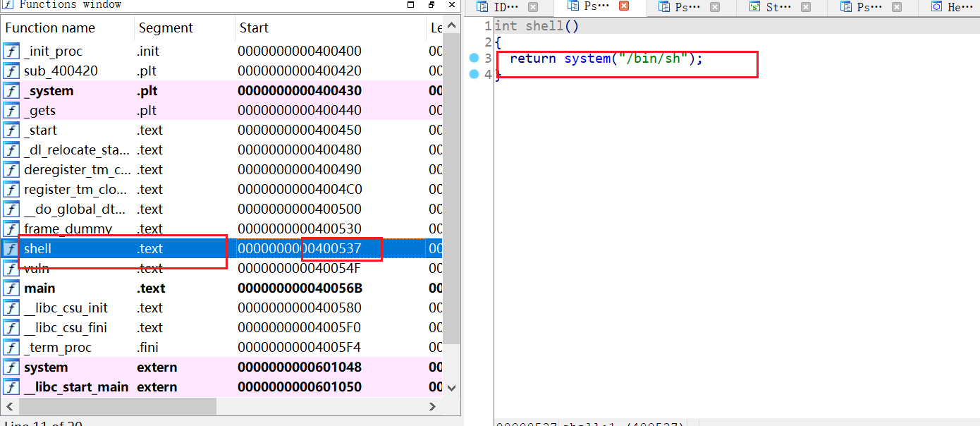The width and height of the screenshot is (980, 426).
Task: Sort by the Start column header
Action: 330,28
